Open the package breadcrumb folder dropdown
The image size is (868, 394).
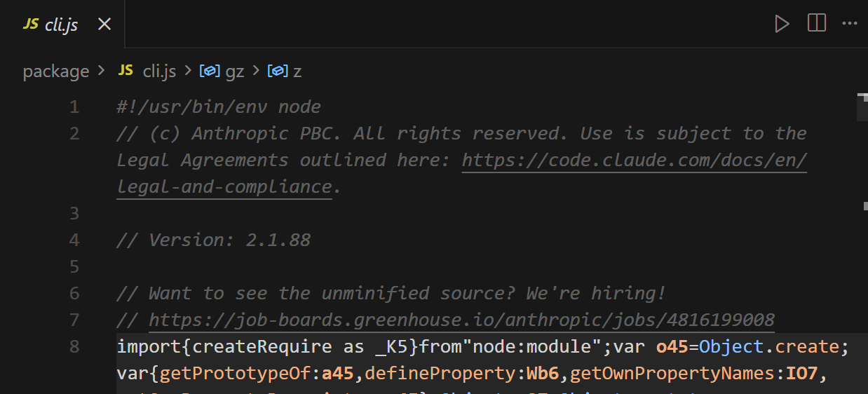click(x=56, y=71)
